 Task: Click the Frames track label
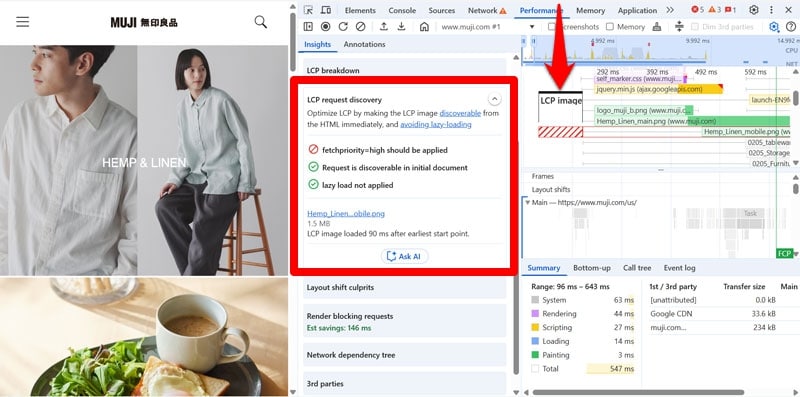click(x=542, y=176)
